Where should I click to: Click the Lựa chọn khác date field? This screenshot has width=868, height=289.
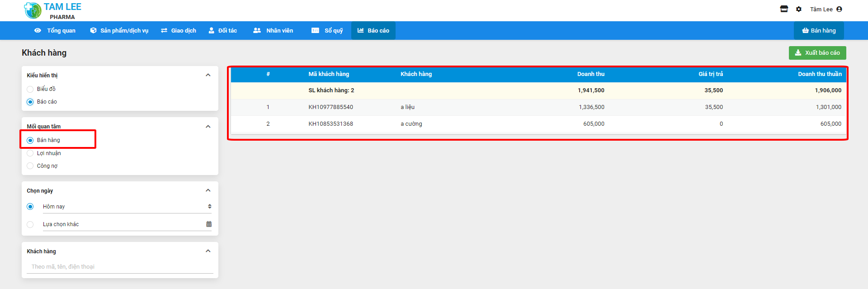click(127, 224)
